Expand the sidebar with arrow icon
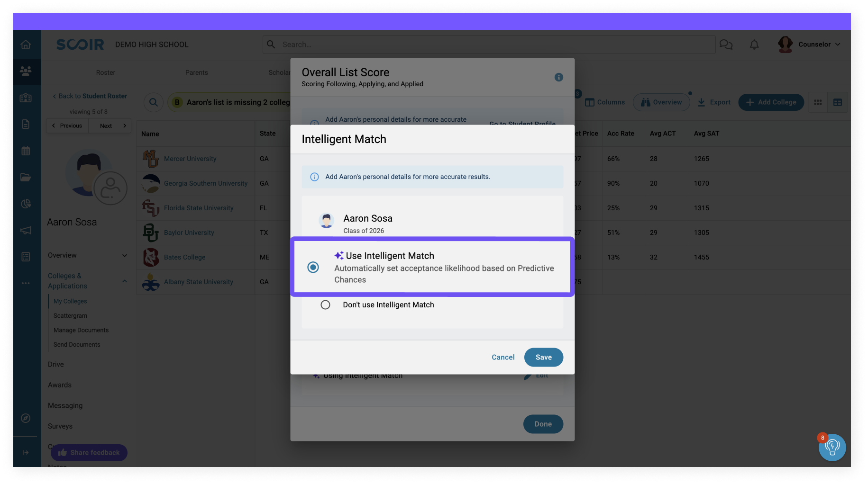The width and height of the screenshot is (868, 484). (x=26, y=453)
